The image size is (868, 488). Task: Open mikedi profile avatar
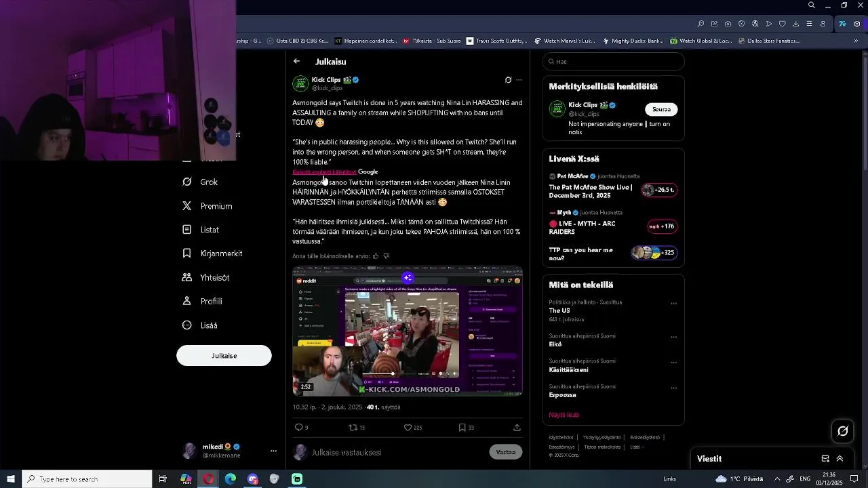190,451
